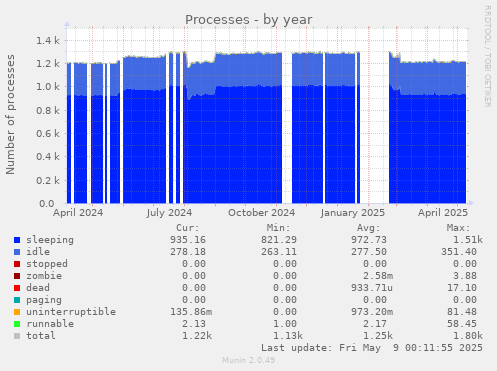497x371 pixels.
Task: Click runnable max value 58.45
Action: (462, 324)
